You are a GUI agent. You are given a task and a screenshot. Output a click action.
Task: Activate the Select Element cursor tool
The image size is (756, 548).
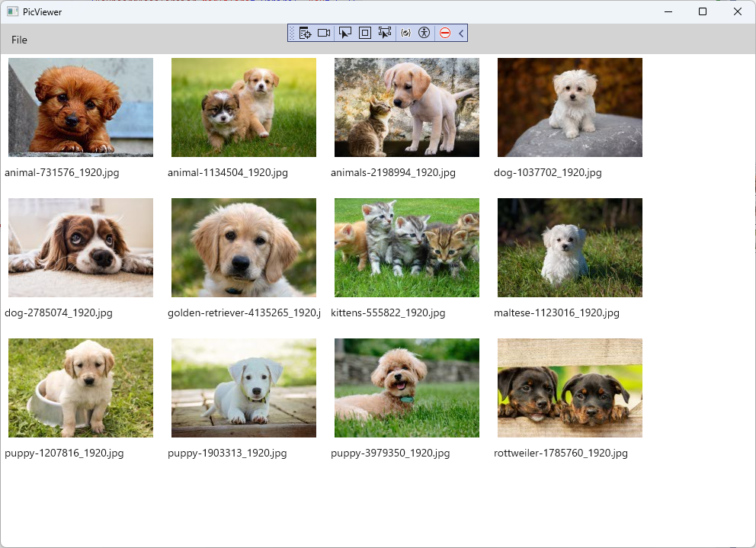click(x=345, y=33)
